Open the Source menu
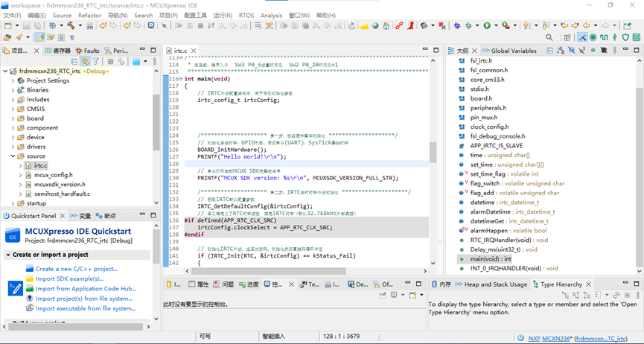Viewport: 644px width, 344px height. click(x=62, y=15)
